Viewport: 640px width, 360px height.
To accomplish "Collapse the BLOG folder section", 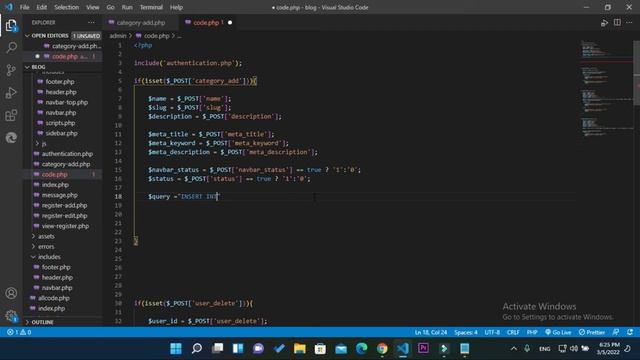I will [x=63, y=67].
